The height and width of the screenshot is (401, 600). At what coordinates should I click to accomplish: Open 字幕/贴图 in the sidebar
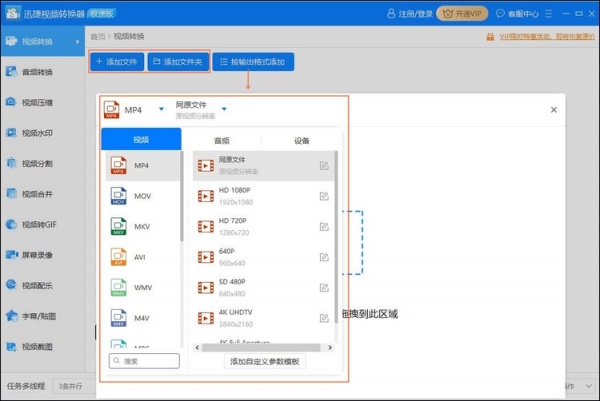tap(42, 316)
